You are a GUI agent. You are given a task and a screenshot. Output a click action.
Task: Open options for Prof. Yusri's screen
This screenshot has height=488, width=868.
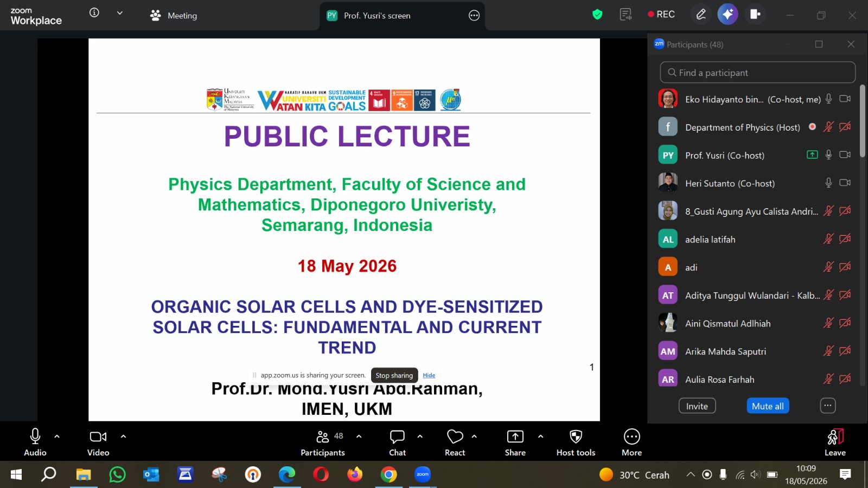[x=474, y=16]
